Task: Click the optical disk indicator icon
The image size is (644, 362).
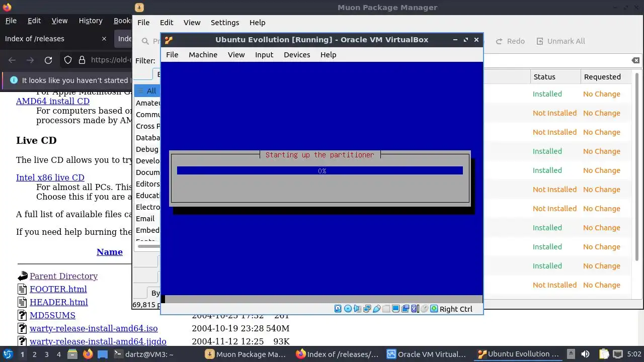Action: point(348,309)
